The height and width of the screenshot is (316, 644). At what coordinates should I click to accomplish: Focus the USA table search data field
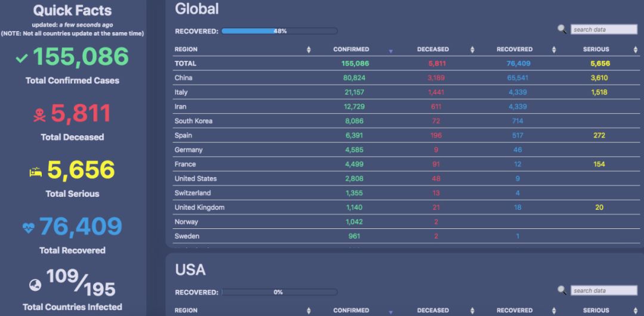(604, 290)
